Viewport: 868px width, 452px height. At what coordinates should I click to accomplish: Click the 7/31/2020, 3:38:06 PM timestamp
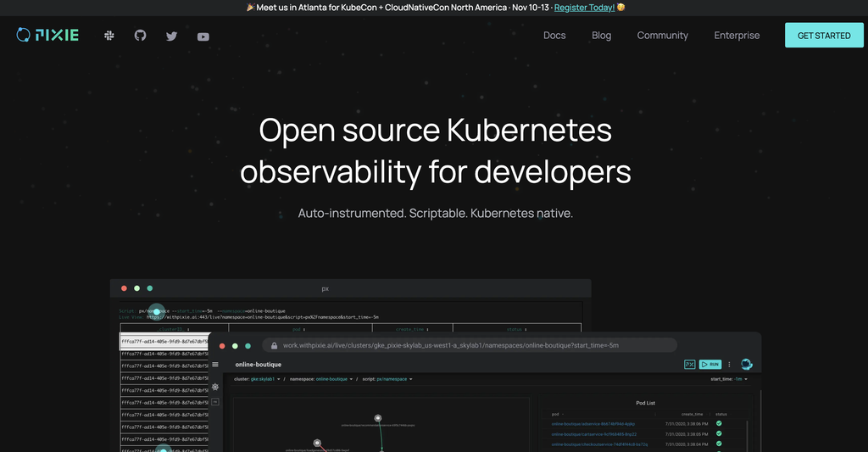(x=687, y=424)
